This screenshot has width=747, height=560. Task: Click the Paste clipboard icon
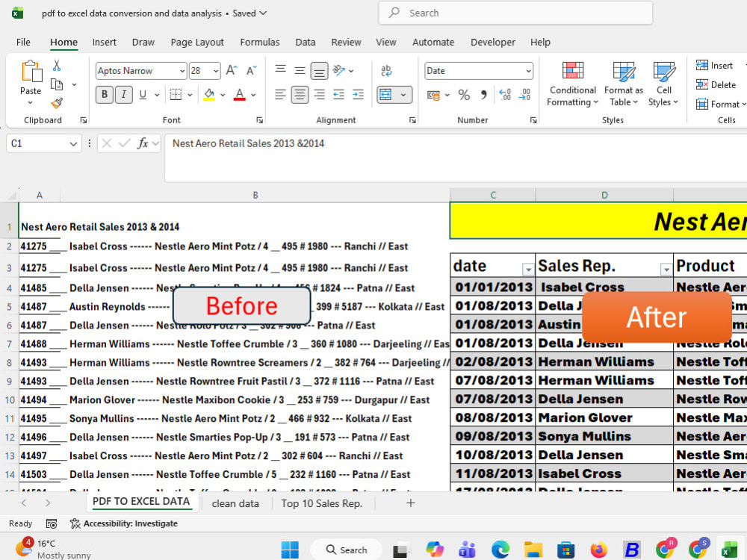point(31,72)
